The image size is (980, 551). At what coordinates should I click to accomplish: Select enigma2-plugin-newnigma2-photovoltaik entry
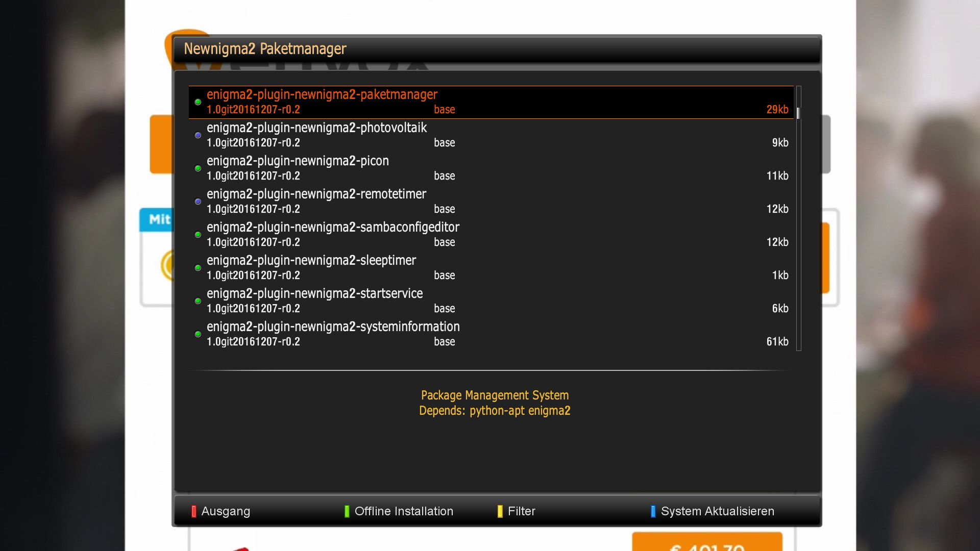click(316, 128)
